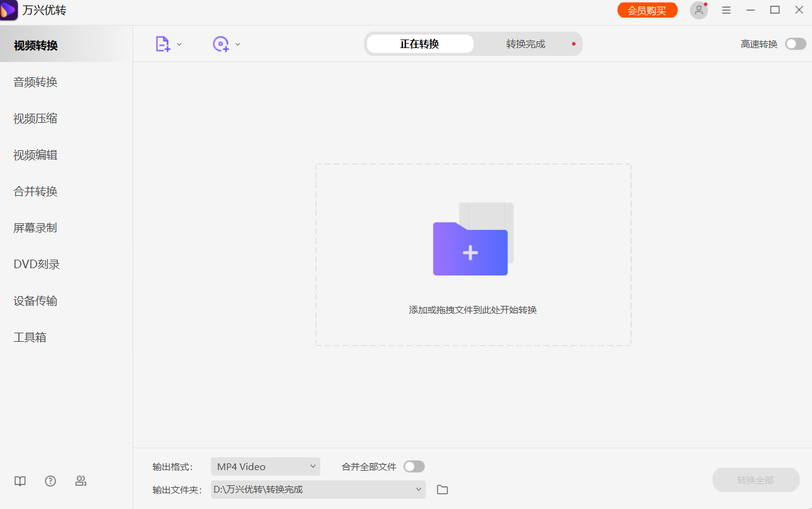812x509 pixels.
Task: Toggle the 合并全部文件 switch
Action: click(x=414, y=466)
